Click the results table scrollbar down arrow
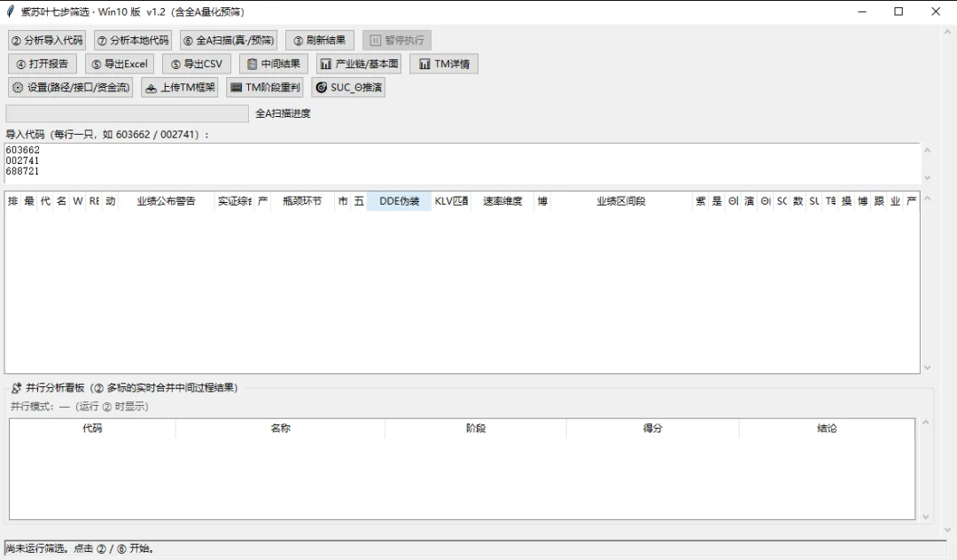 click(x=927, y=368)
